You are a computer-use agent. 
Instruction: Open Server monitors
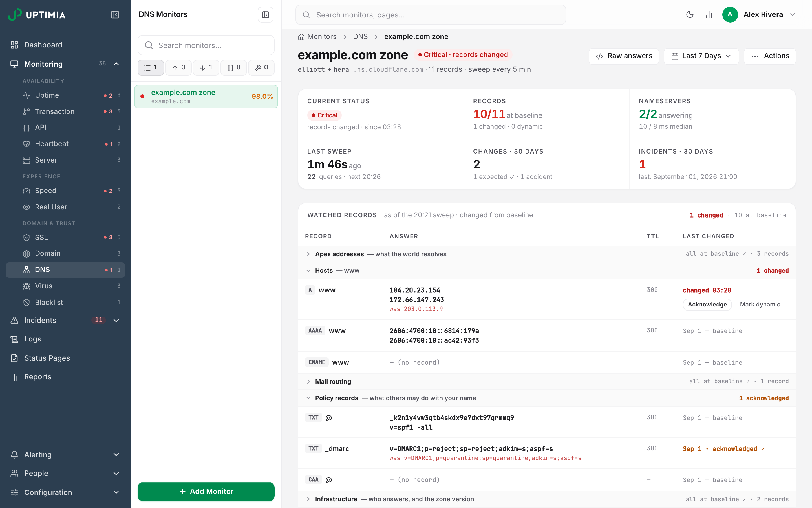65,160
